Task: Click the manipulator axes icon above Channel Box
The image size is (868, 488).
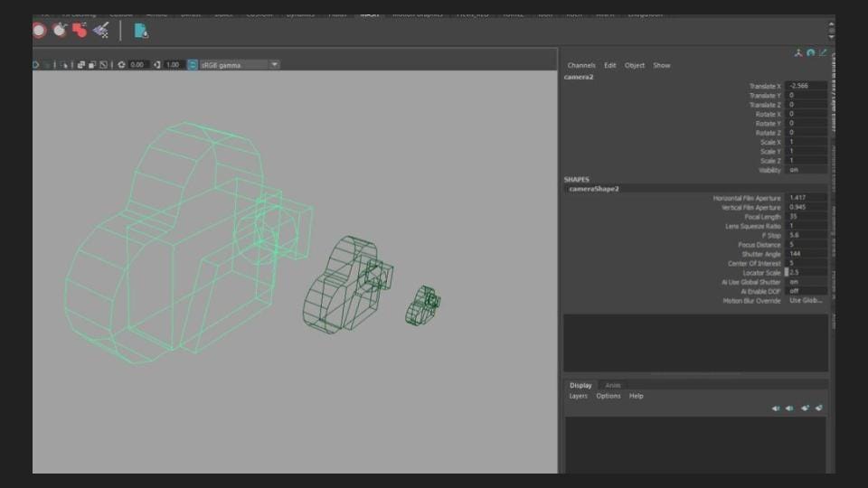Action: click(798, 53)
